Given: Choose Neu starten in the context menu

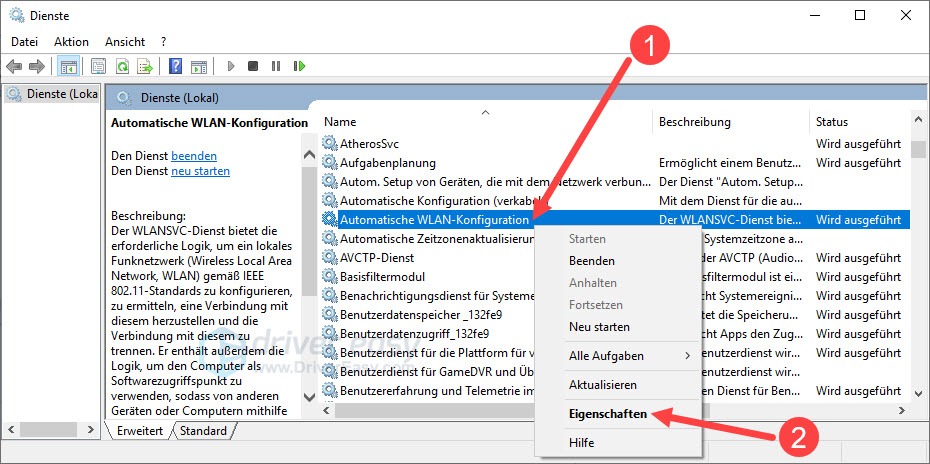Looking at the screenshot, I should click(618, 327).
